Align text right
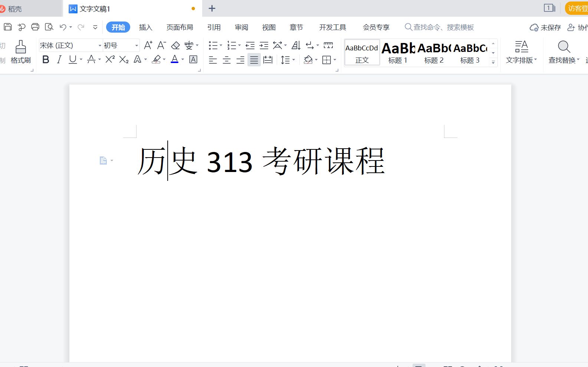 pyautogui.click(x=240, y=60)
